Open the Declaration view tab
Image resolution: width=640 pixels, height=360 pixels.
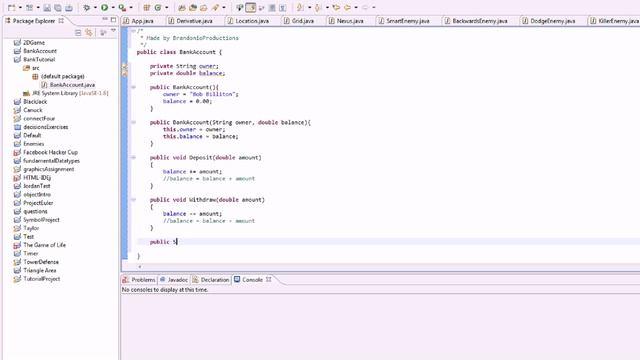pyautogui.click(x=211, y=280)
